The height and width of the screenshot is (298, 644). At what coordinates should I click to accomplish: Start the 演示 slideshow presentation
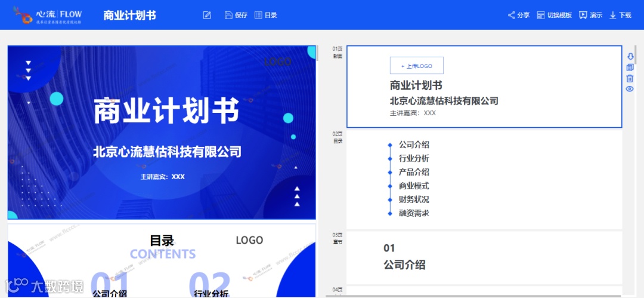[x=590, y=16]
